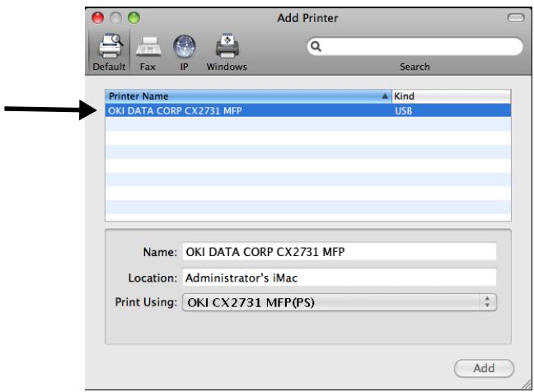534x392 pixels.
Task: Click the Print Using stepper arrows
Action: 487,302
